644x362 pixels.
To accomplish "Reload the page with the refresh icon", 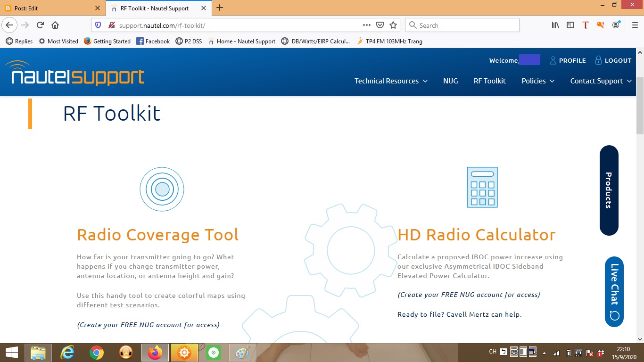I will click(x=41, y=25).
